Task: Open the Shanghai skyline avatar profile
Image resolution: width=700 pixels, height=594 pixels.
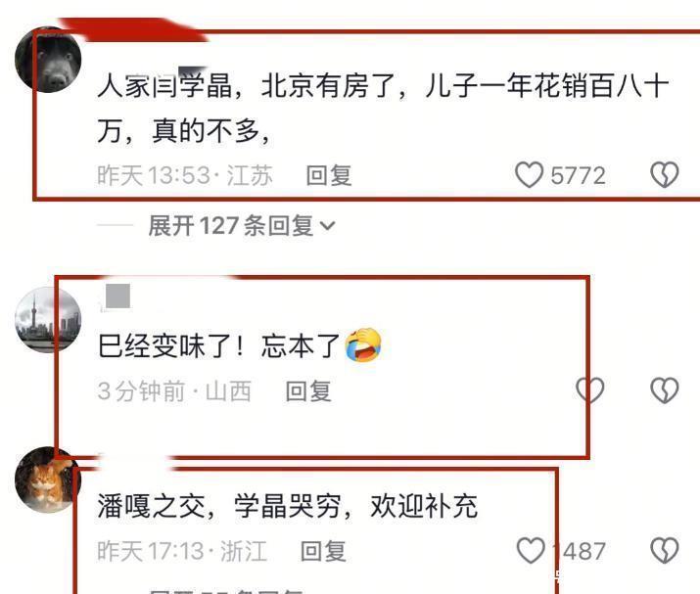Action: 48,320
